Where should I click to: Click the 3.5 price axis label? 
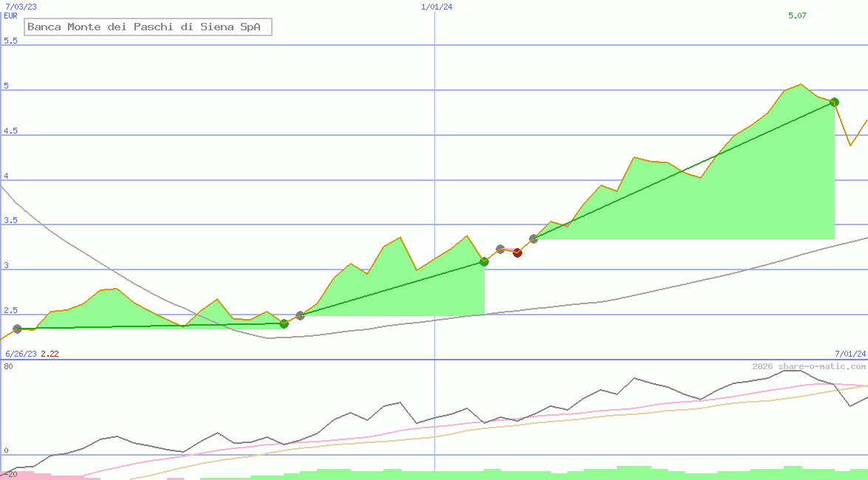(11, 220)
